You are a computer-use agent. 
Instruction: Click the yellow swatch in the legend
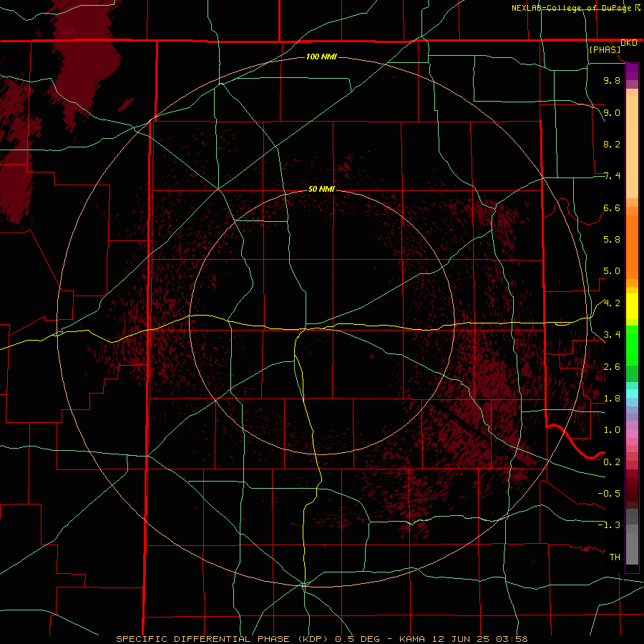click(632, 306)
